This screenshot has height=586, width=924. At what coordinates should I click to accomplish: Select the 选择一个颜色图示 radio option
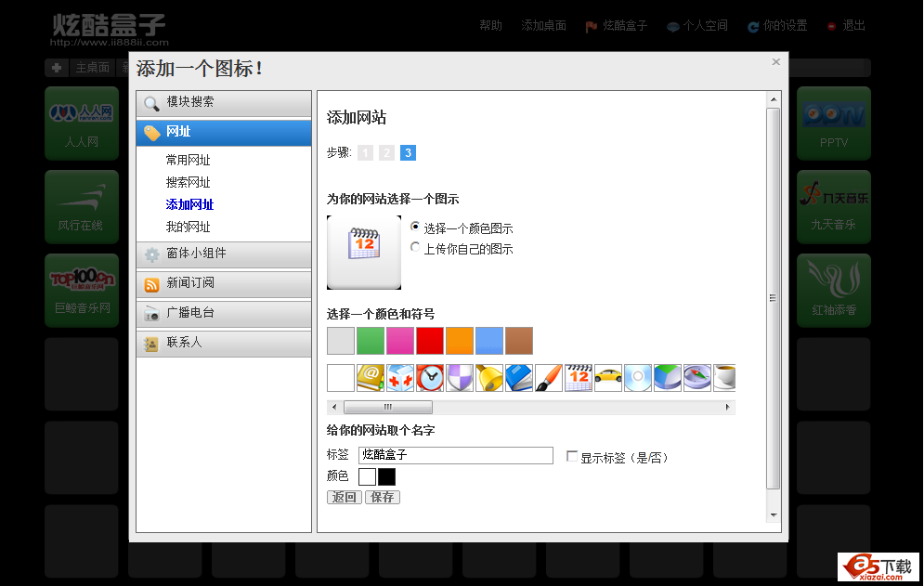[415, 227]
